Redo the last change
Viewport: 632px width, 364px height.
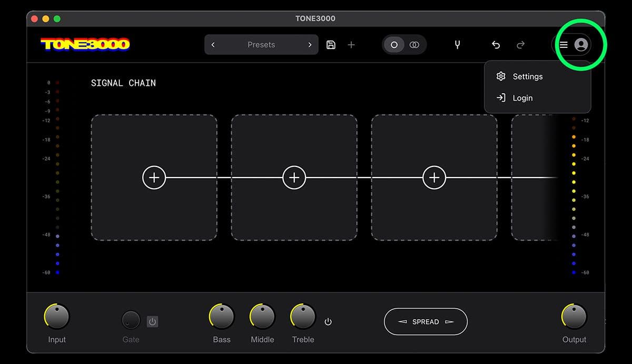click(520, 45)
